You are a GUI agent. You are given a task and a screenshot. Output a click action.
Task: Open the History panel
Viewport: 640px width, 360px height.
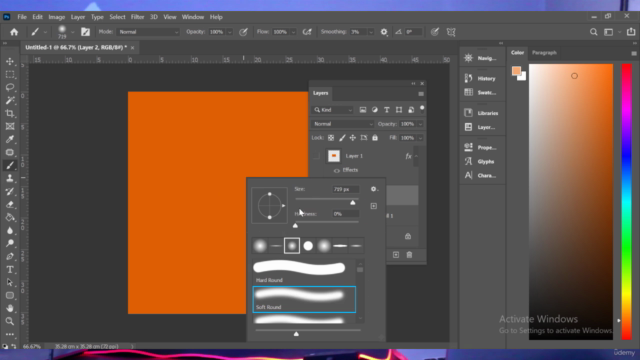click(481, 78)
